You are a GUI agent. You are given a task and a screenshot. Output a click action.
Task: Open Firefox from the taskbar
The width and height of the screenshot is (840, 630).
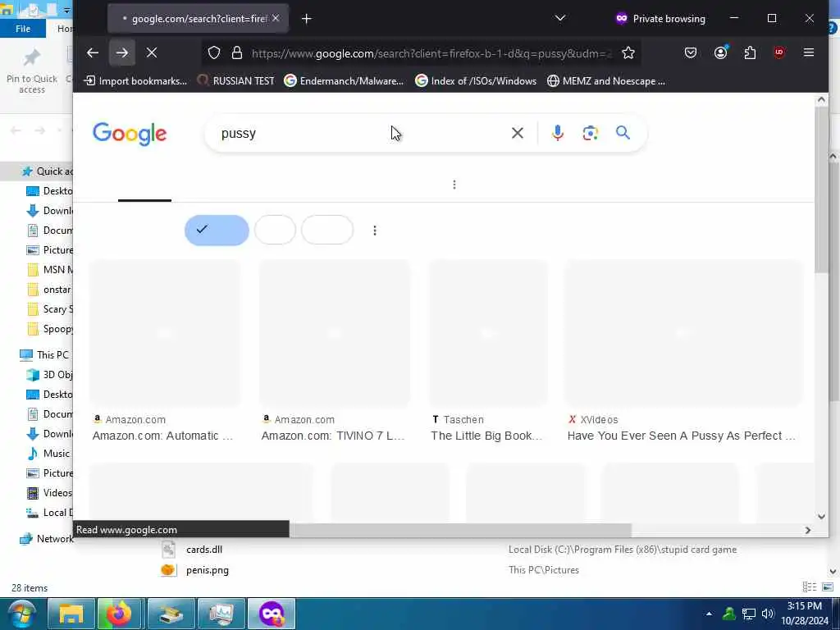pyautogui.click(x=119, y=614)
